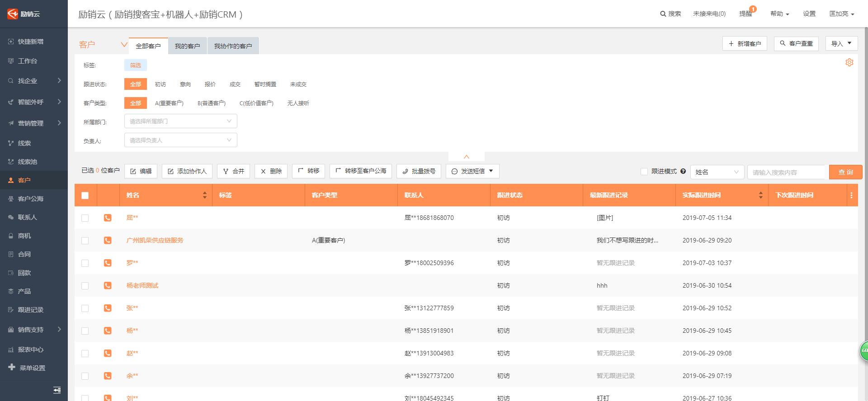Click phone icon for 杨** row

click(x=108, y=331)
